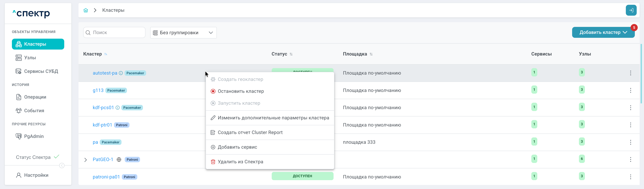
Task: Open the autotest-pa cluster link
Action: point(105,73)
